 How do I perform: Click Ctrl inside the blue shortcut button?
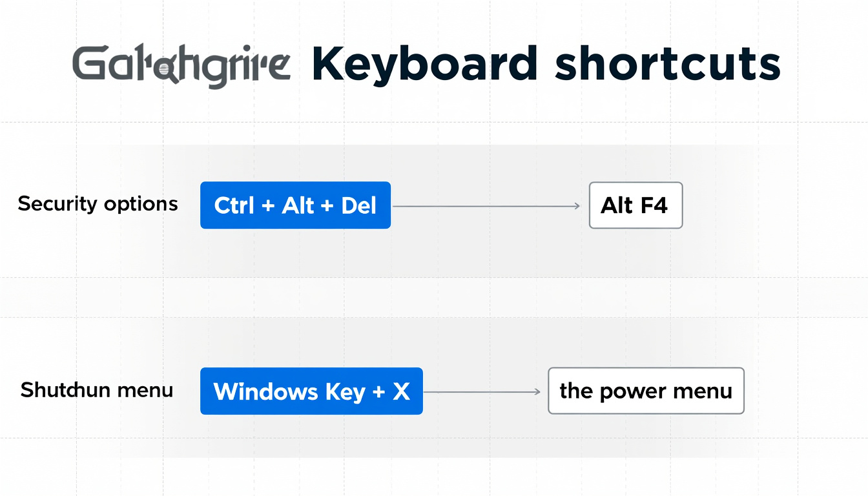234,205
